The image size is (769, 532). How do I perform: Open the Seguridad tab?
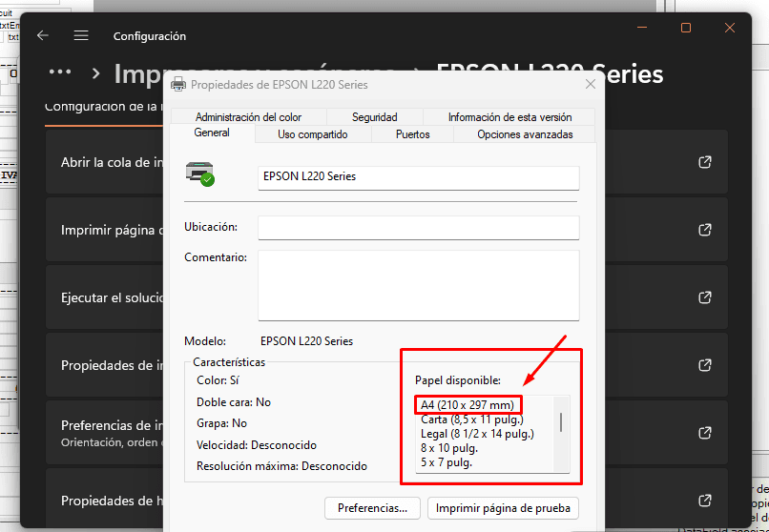[374, 117]
